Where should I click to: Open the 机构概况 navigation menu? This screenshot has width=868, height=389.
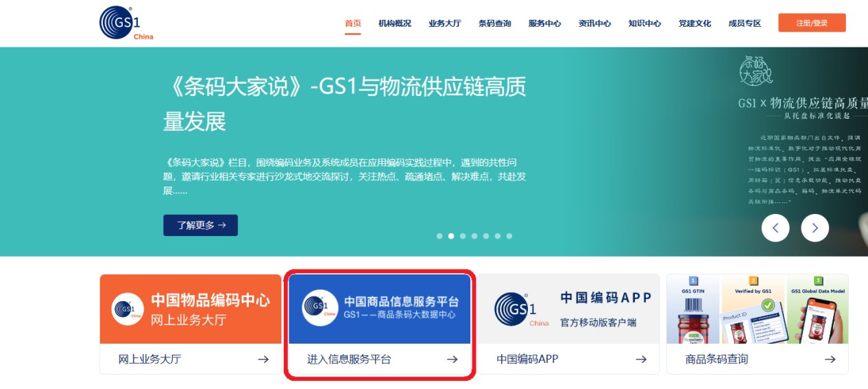pyautogui.click(x=395, y=23)
